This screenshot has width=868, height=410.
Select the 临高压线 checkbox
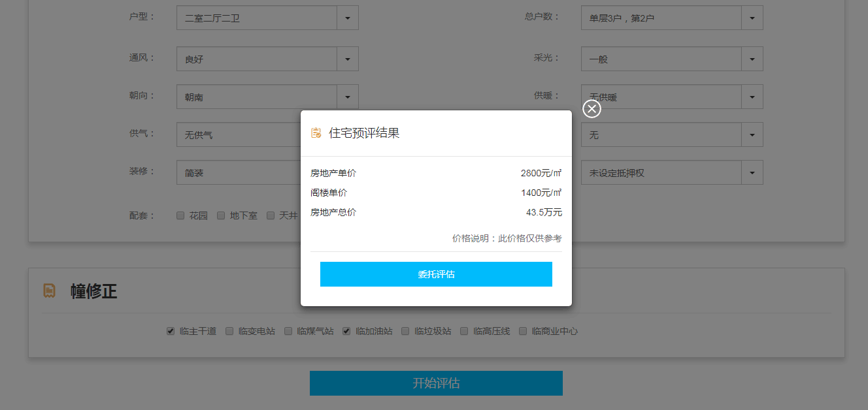click(x=464, y=331)
